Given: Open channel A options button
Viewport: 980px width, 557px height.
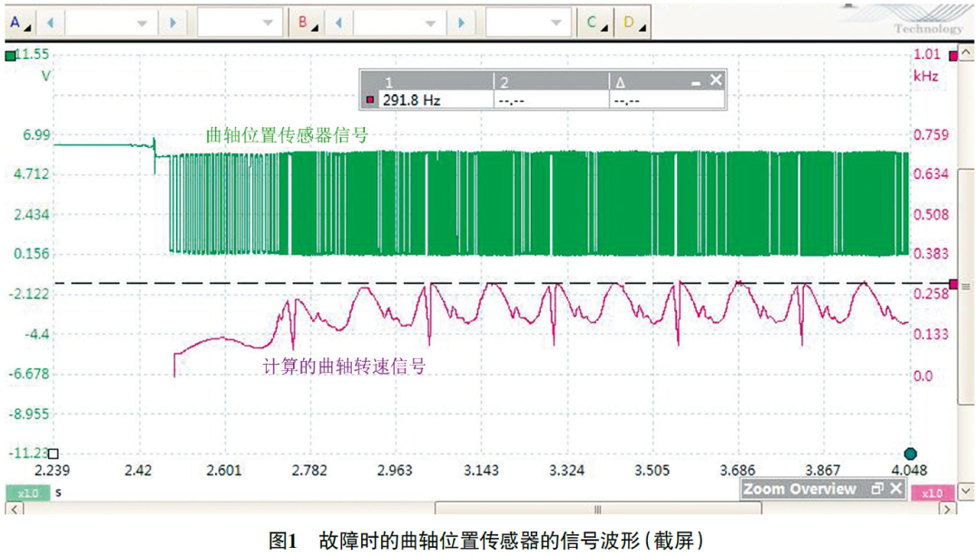Looking at the screenshot, I should click(x=20, y=23).
